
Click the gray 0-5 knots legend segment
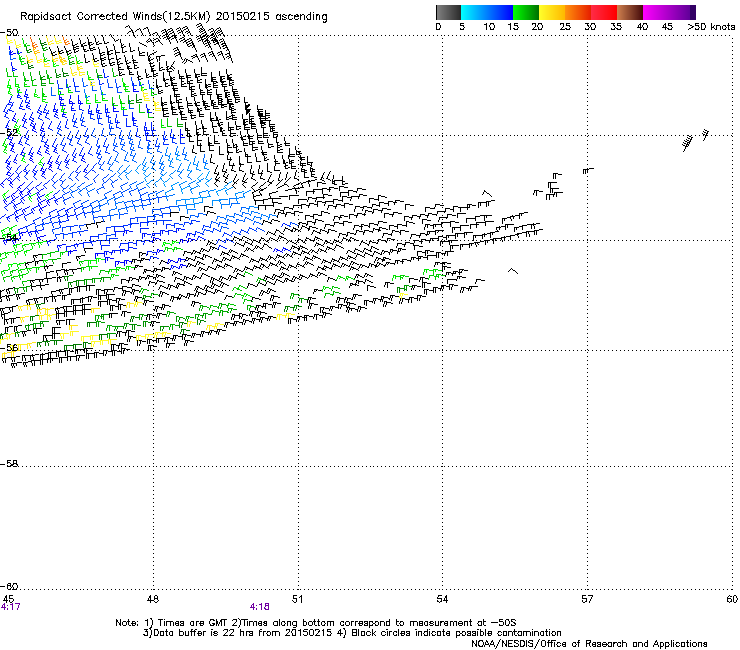(448, 12)
